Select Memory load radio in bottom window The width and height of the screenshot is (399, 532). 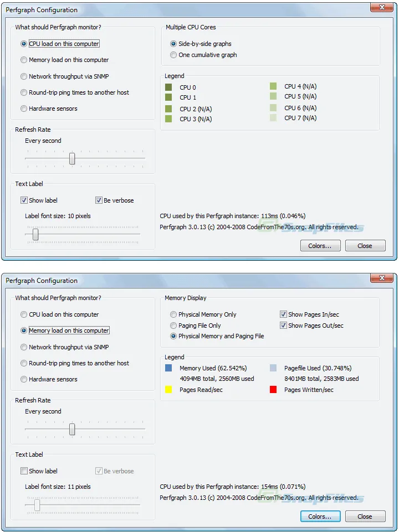[23, 330]
